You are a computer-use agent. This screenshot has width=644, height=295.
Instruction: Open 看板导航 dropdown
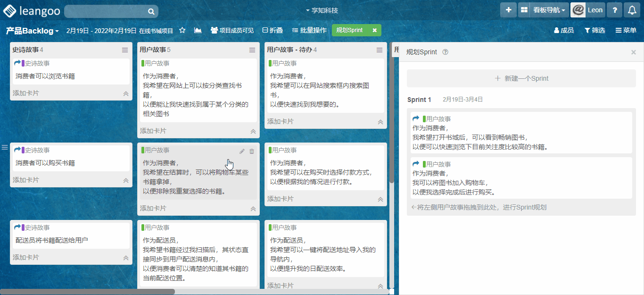(x=549, y=10)
